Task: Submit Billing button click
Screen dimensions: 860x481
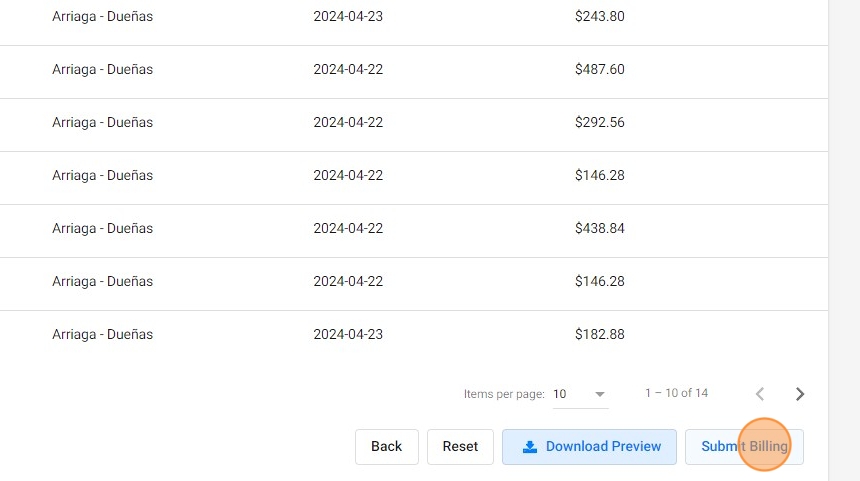Action: (744, 447)
